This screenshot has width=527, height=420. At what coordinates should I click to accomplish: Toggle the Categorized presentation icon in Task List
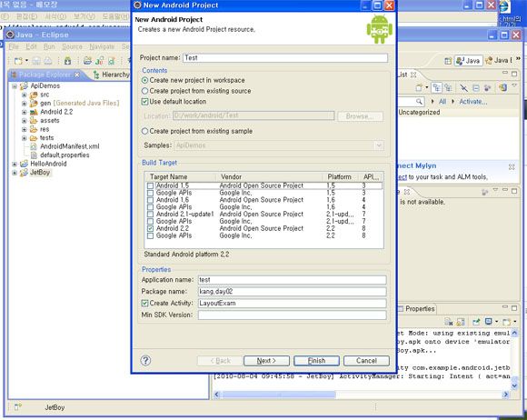436,88
